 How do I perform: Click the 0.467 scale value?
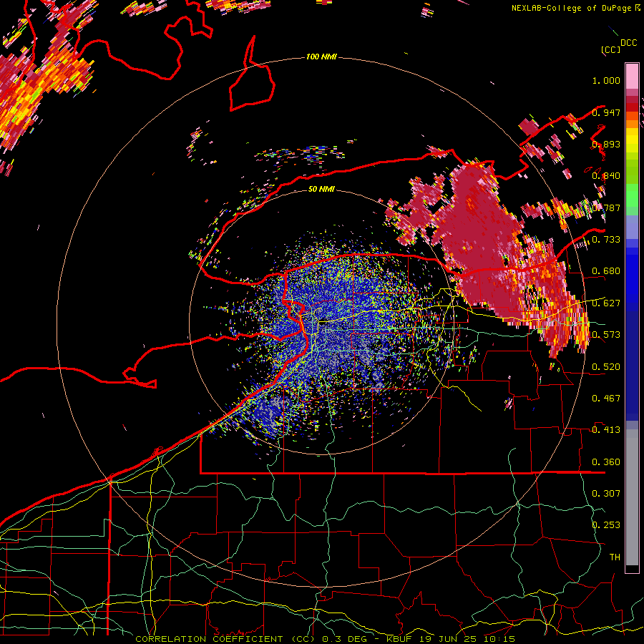coord(606,399)
